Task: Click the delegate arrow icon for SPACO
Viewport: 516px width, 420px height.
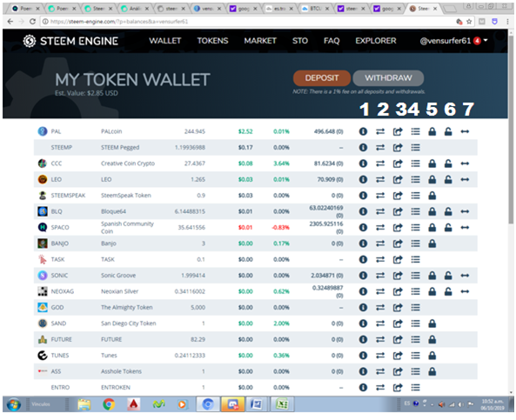Action: 465,228
